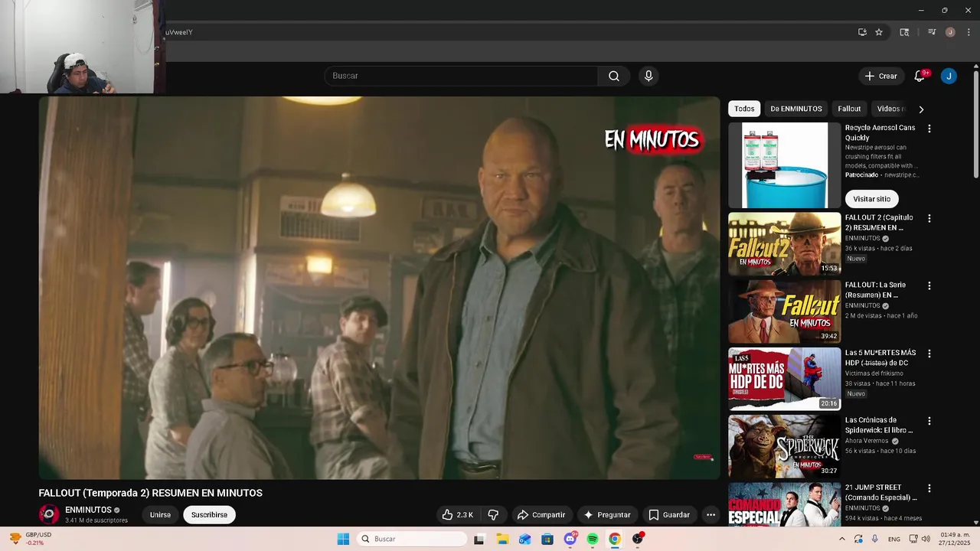Open the 21 Jump Street thumbnail
Screen dimensions: 980x551
click(784, 504)
